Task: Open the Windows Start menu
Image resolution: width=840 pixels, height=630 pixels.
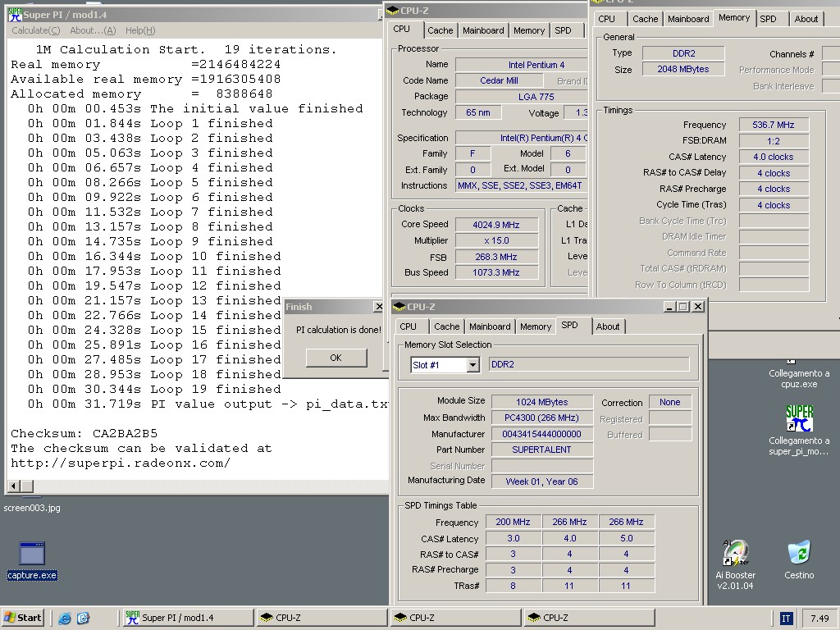Action: [23, 618]
